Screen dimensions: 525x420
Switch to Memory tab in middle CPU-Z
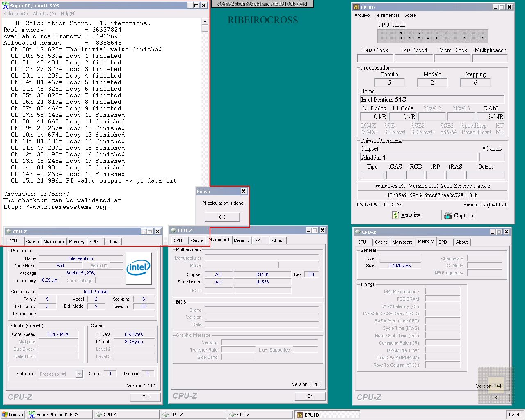(x=242, y=240)
